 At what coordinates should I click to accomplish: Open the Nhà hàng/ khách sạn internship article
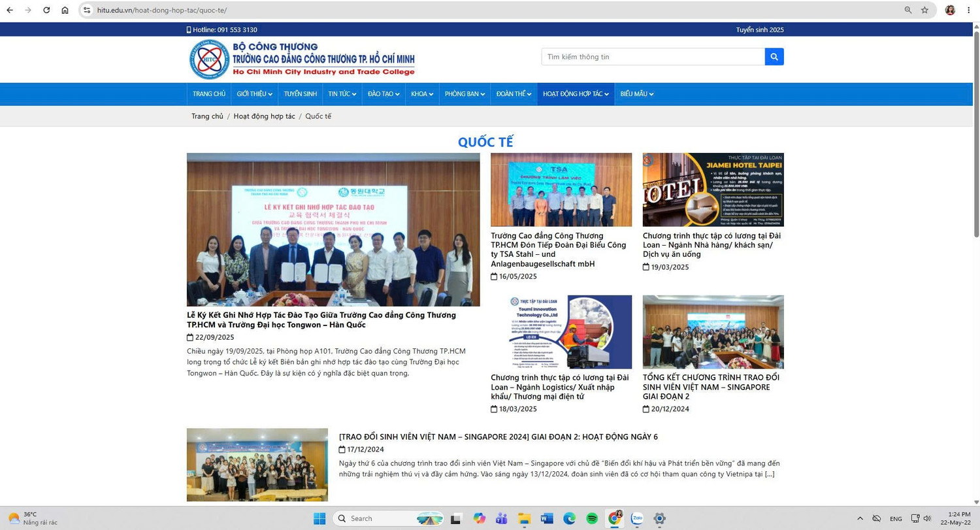[x=712, y=245]
